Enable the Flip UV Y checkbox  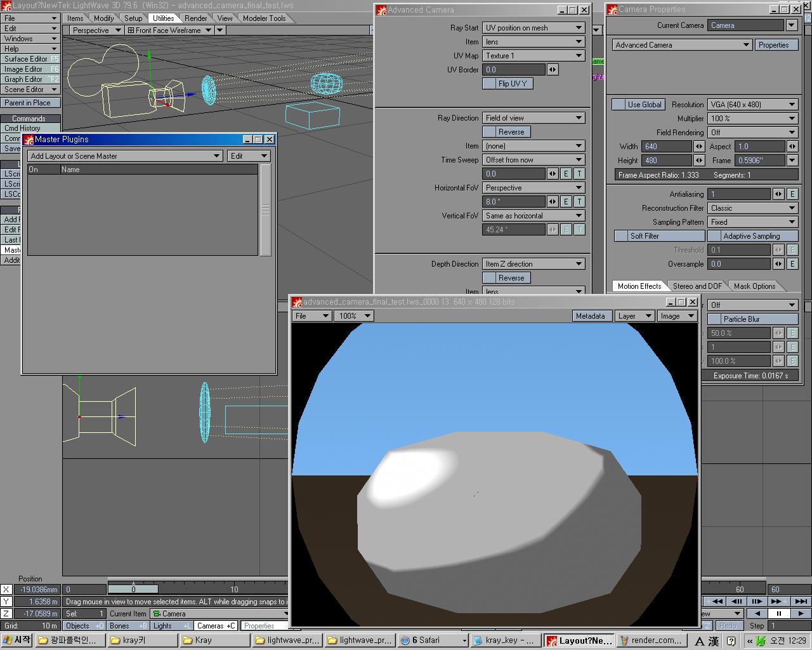(489, 84)
